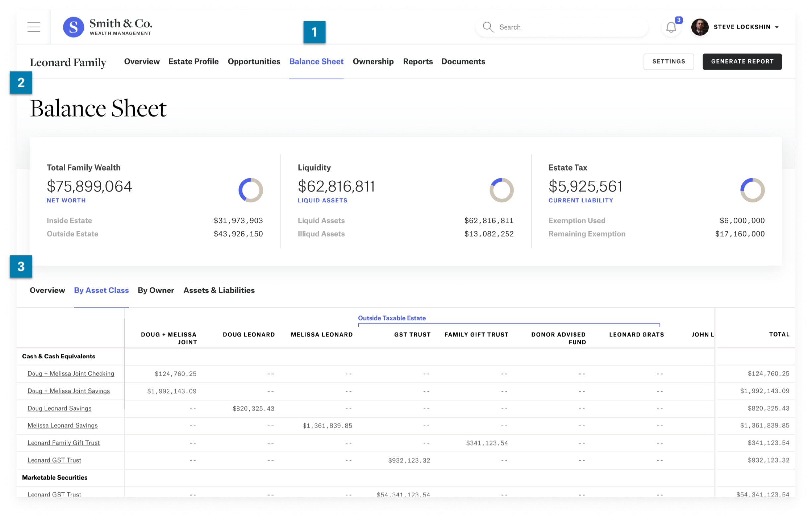Open the Assets & Liabilities sub-tab
This screenshot has width=812, height=520.
coord(219,290)
